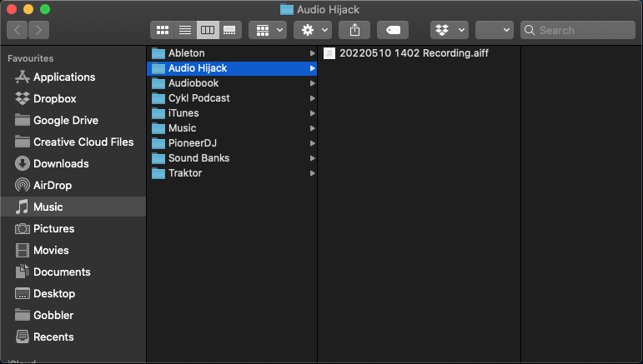This screenshot has width=643, height=364.
Task: Click the Downloads arrow icon in sidebar
Action: pyautogui.click(x=23, y=164)
